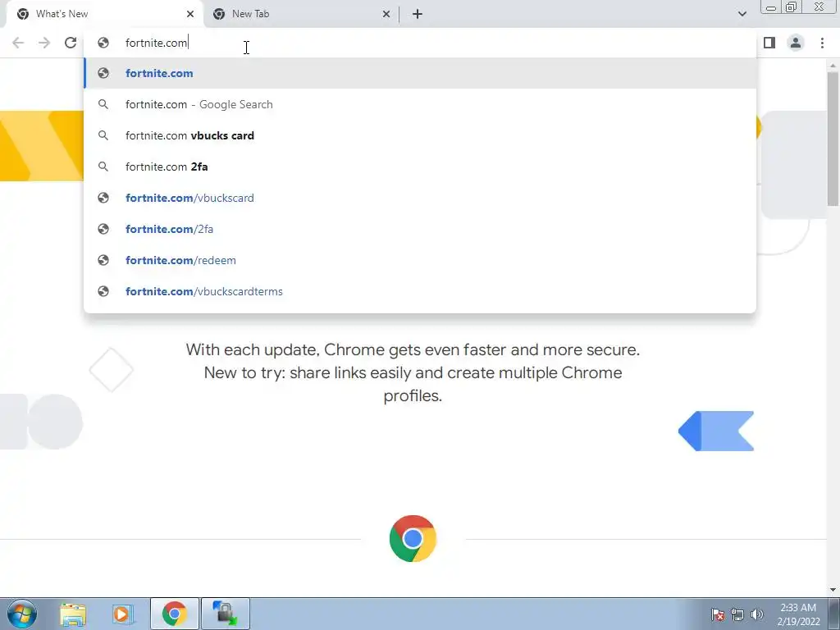Open the volume speaker tray icon
The height and width of the screenshot is (630, 840).
757,614
